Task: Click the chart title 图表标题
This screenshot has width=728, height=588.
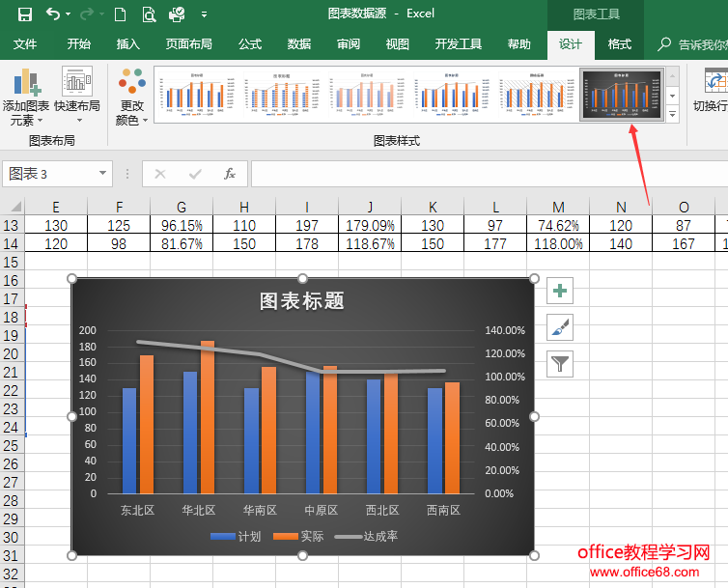Action: (x=302, y=301)
